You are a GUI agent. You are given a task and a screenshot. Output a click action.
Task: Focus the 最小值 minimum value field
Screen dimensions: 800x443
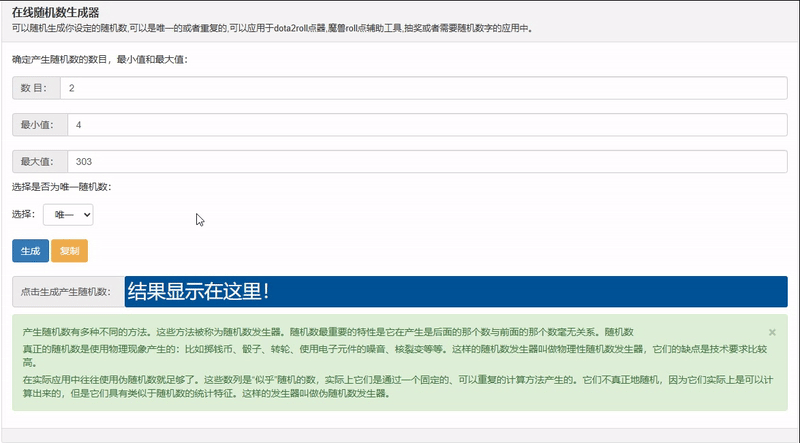[427, 125]
